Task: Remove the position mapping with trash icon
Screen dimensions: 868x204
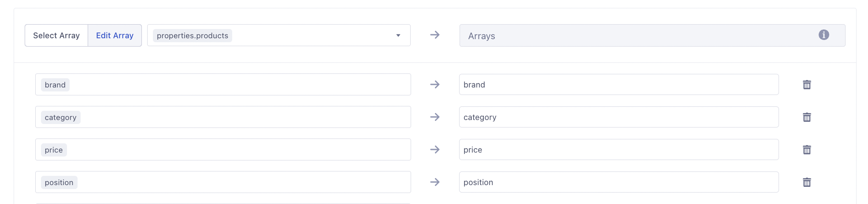Action: click(x=807, y=182)
